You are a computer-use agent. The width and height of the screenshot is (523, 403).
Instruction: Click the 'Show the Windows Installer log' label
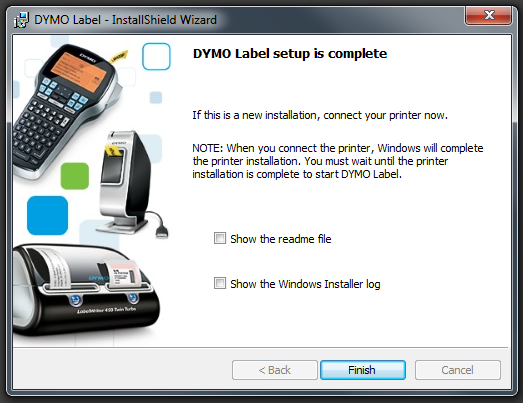(305, 284)
